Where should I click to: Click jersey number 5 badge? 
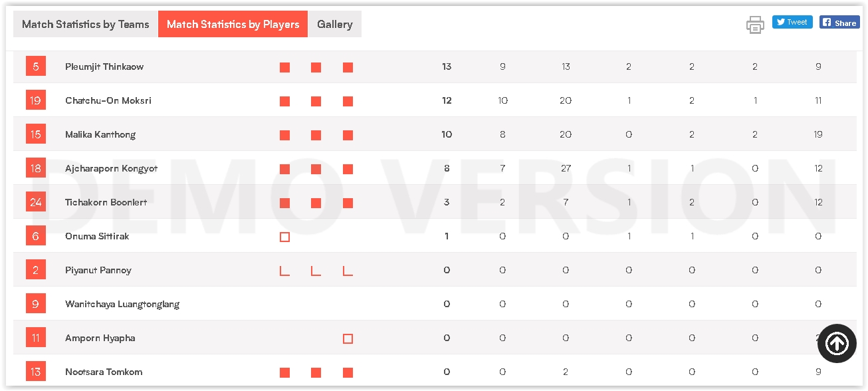point(36,66)
